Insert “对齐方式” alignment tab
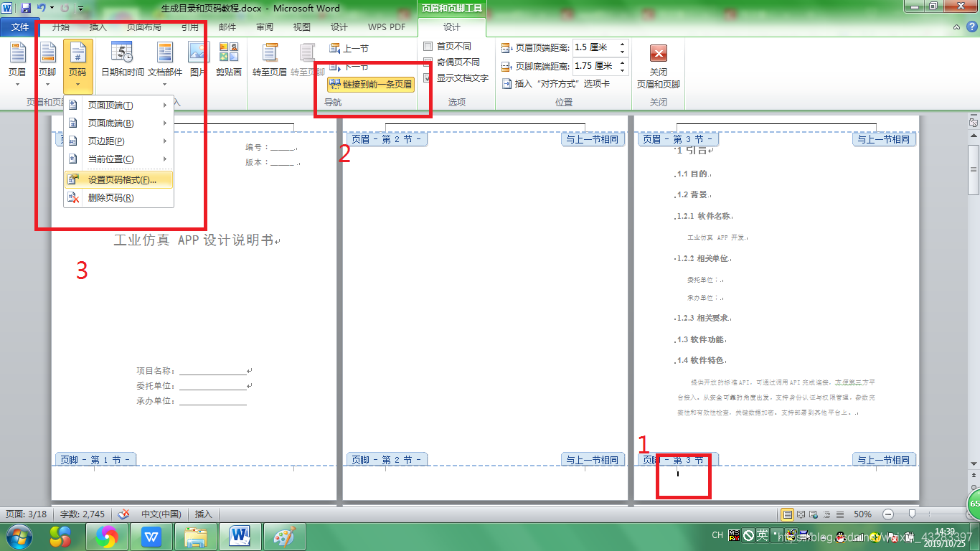Image resolution: width=980 pixels, height=551 pixels. point(555,83)
